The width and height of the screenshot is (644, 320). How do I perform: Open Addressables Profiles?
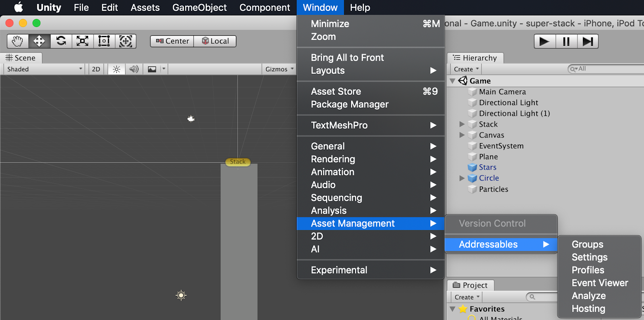599,270
